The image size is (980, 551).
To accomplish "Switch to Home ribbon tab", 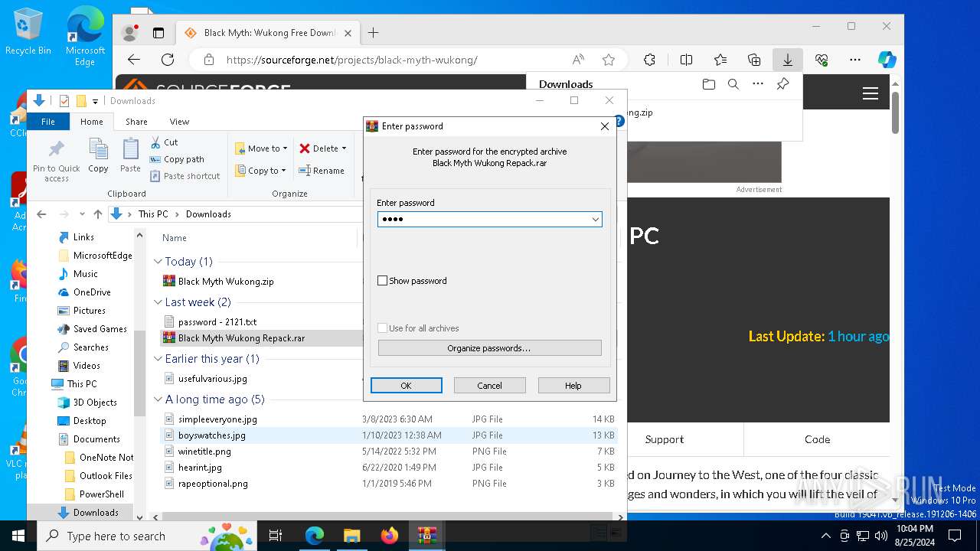I will (91, 122).
